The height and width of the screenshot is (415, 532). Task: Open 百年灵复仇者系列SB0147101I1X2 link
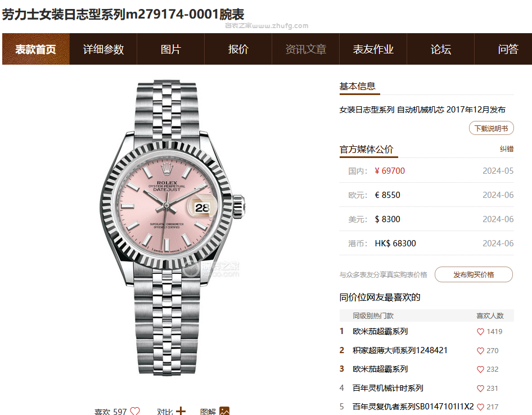pos(413,407)
